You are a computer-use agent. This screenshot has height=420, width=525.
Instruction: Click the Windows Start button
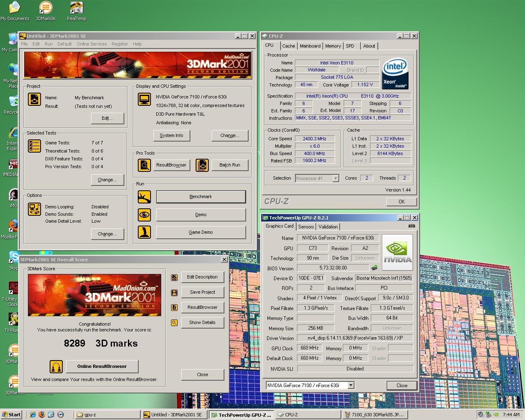(11, 415)
